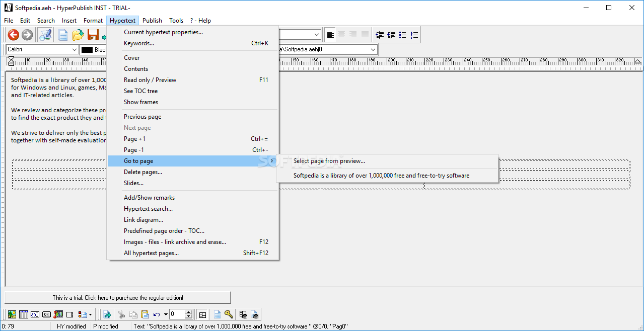Select Read only / Preview
The width and height of the screenshot is (644, 331).
[192, 80]
